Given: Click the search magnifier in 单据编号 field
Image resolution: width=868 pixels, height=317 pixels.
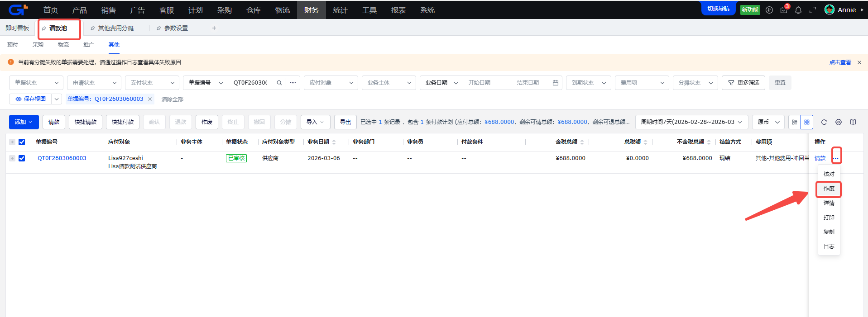Looking at the screenshot, I should (279, 83).
